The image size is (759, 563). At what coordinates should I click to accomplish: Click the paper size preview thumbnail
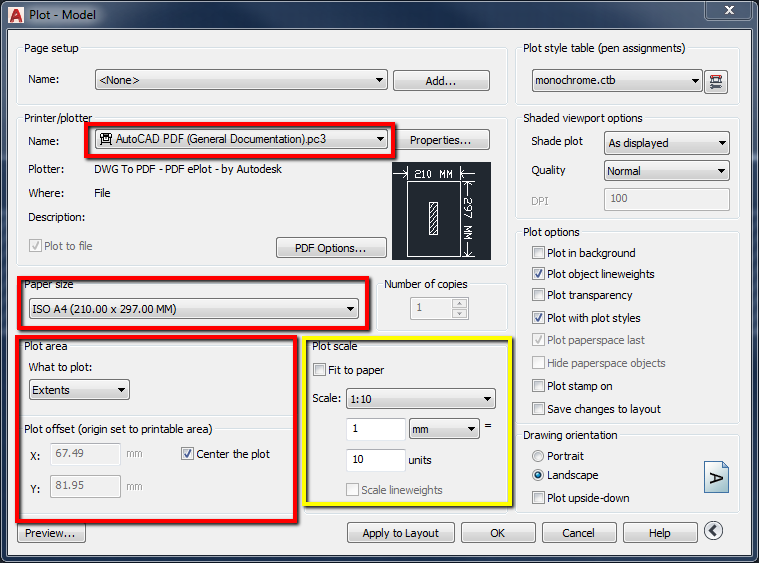coord(441,211)
